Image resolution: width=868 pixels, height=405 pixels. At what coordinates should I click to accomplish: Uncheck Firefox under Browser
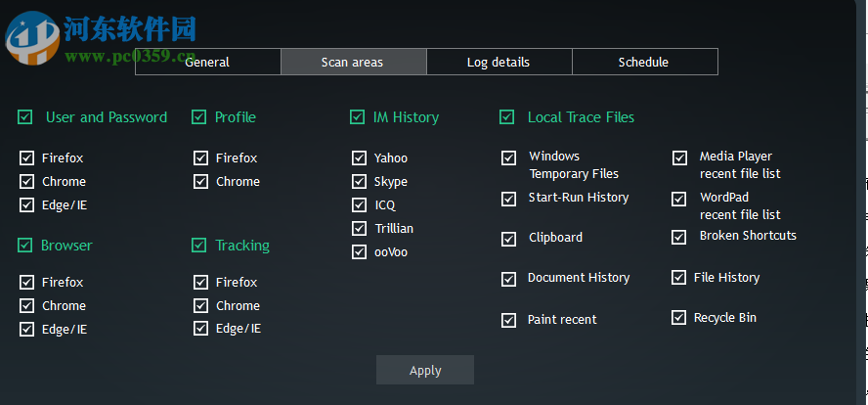coord(26,282)
